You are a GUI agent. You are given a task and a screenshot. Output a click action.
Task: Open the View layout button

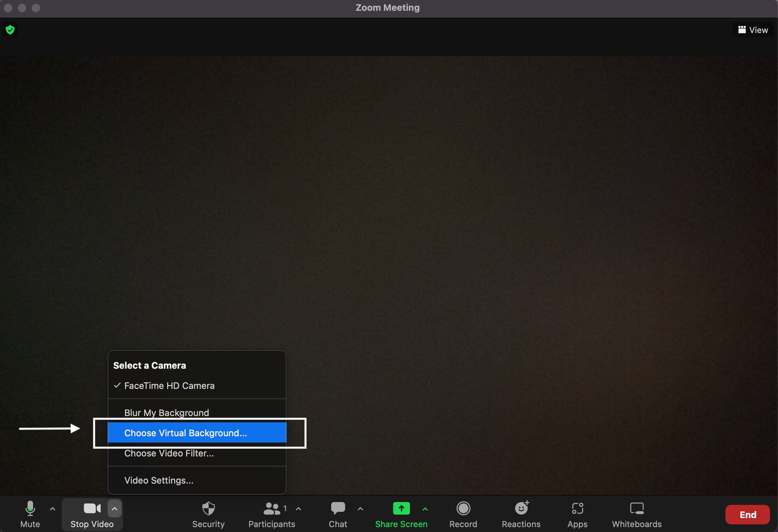pos(753,30)
